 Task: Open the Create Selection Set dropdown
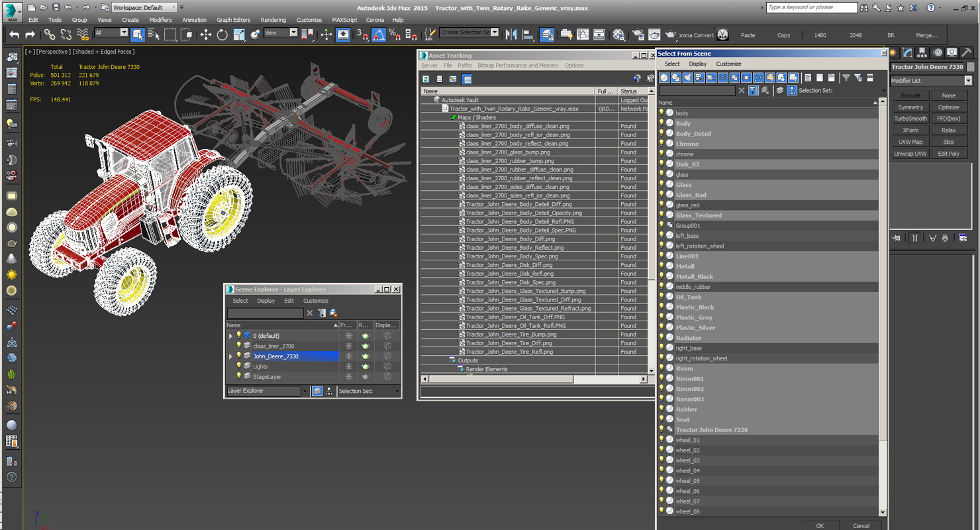[469, 32]
